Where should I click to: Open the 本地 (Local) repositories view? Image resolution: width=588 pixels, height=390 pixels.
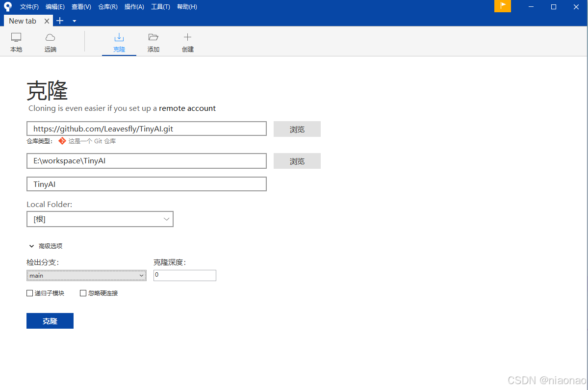coord(16,42)
